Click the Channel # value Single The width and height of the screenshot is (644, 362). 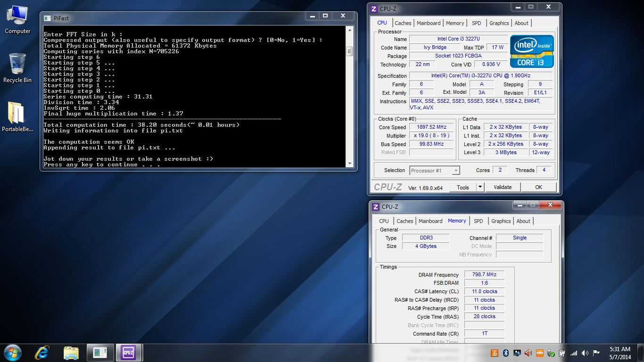coord(520,238)
